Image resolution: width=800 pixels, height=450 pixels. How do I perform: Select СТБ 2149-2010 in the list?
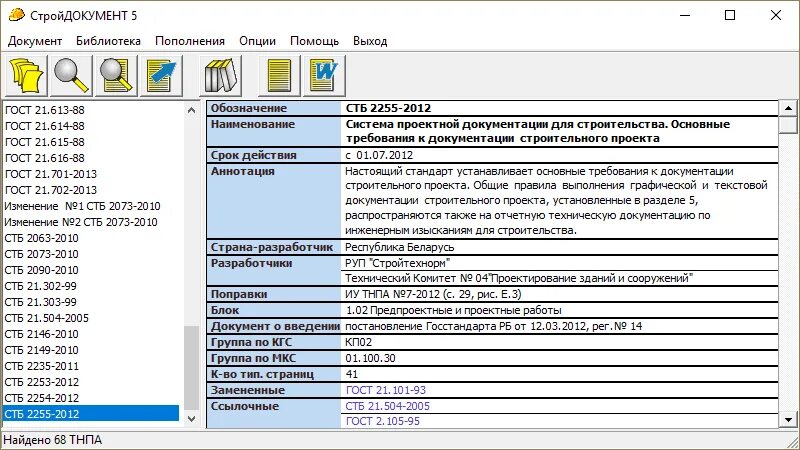(x=42, y=350)
